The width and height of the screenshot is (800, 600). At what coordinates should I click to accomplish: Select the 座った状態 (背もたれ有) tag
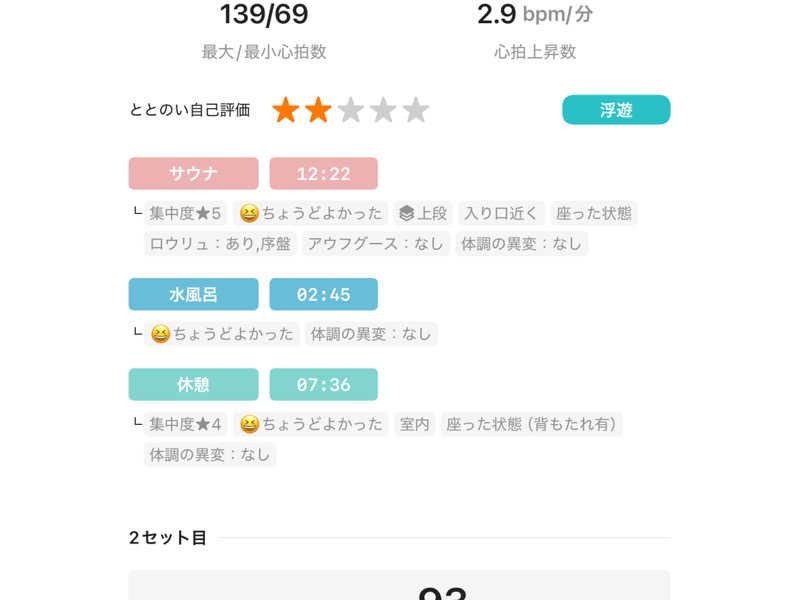[531, 424]
